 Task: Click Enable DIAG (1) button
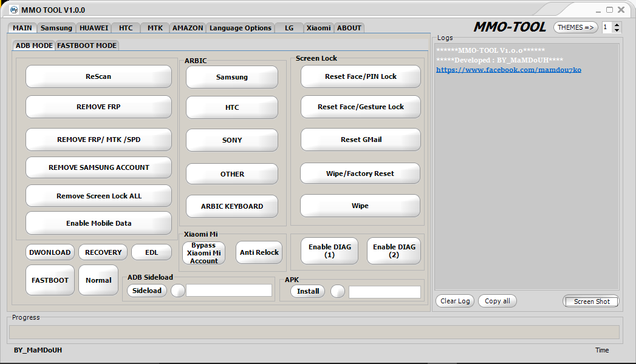329,251
